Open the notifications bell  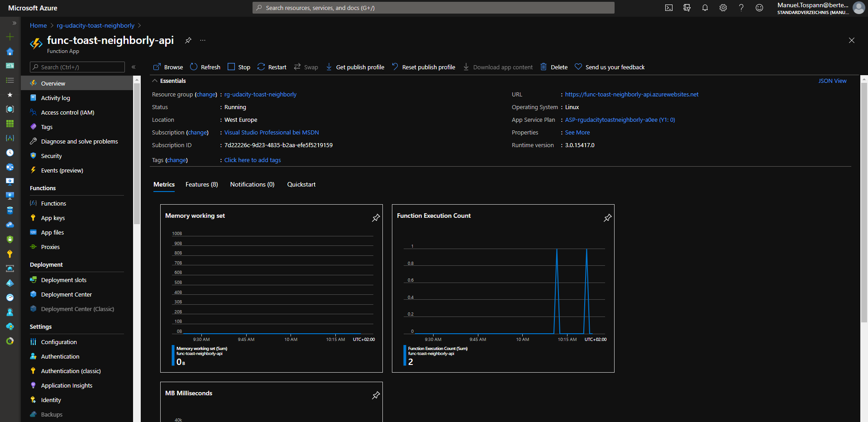click(705, 8)
